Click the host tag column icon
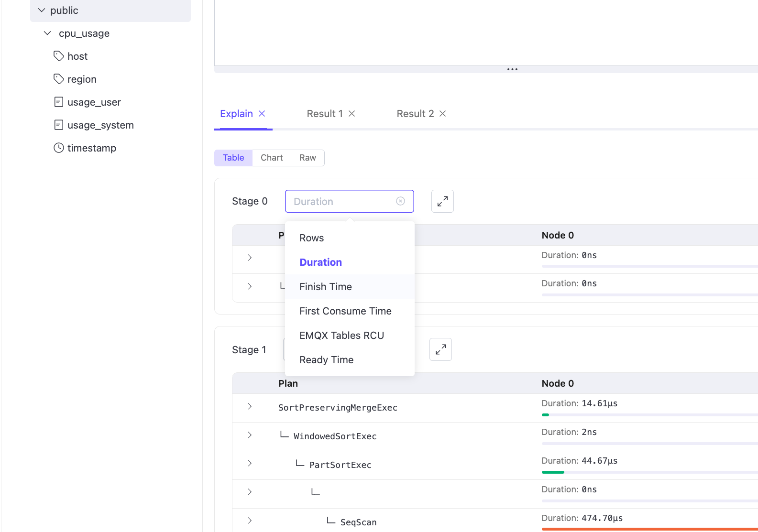Image resolution: width=758 pixels, height=532 pixels. (59, 56)
